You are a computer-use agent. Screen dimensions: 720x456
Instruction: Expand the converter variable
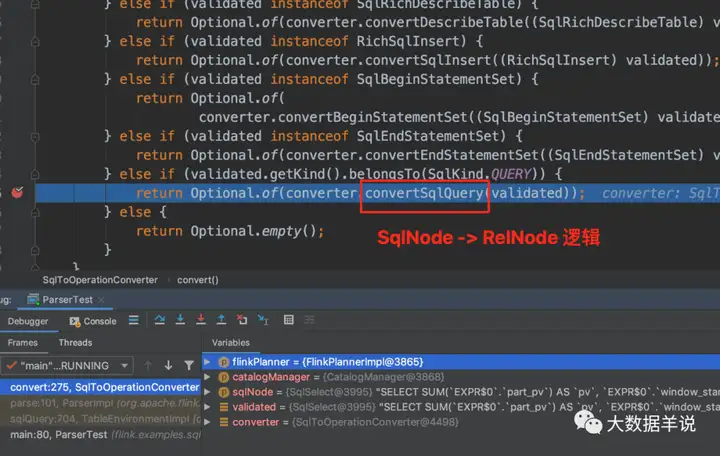[207, 422]
